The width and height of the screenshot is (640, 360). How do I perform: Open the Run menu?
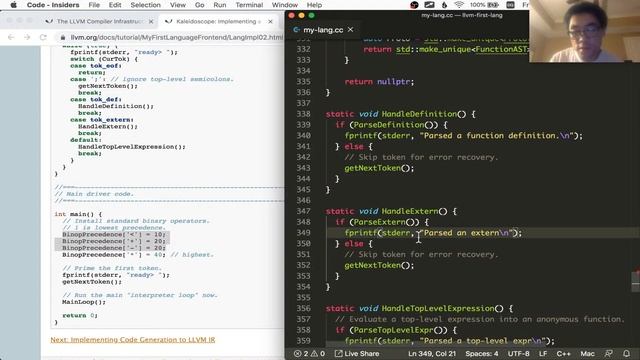(x=220, y=5)
